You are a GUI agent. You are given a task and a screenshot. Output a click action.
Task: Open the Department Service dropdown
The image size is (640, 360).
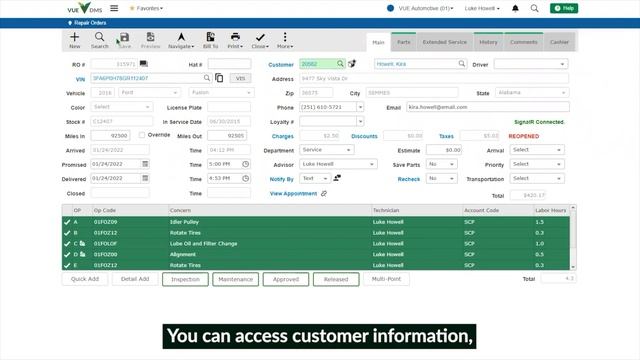pyautogui.click(x=349, y=150)
